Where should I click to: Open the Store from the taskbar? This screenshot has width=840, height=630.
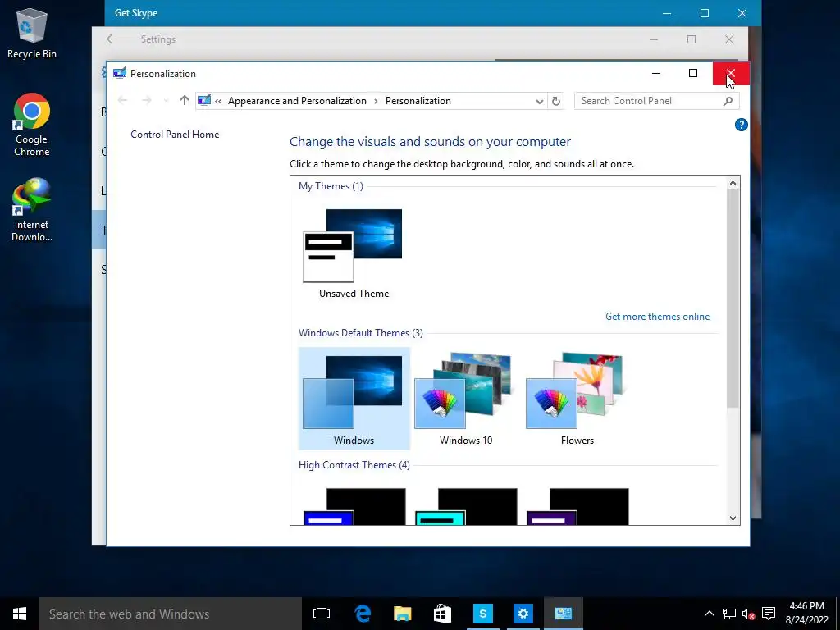(x=442, y=614)
